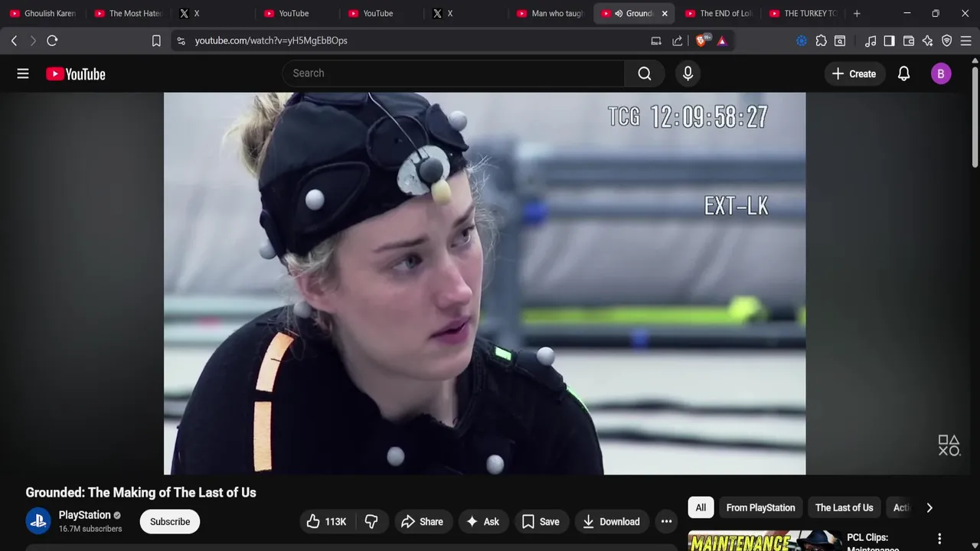Viewport: 980px width, 551px height.
Task: Open more actions ellipsis under video
Action: pyautogui.click(x=666, y=521)
